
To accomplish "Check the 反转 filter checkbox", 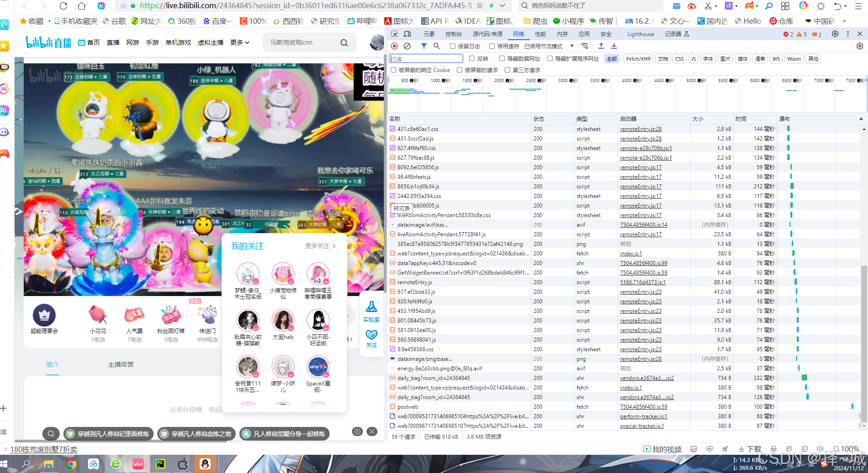I will pos(472,58).
